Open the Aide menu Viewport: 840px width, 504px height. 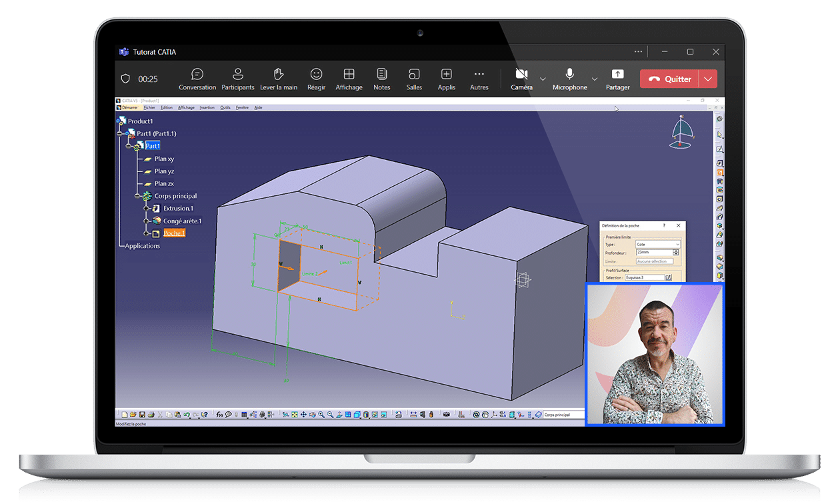click(x=259, y=107)
